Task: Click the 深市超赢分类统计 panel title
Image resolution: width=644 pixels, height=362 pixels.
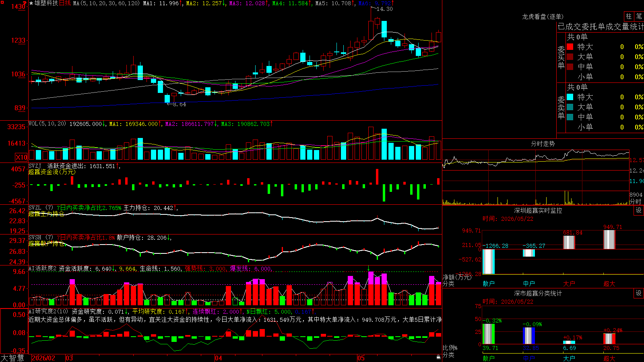Action: pos(538,293)
